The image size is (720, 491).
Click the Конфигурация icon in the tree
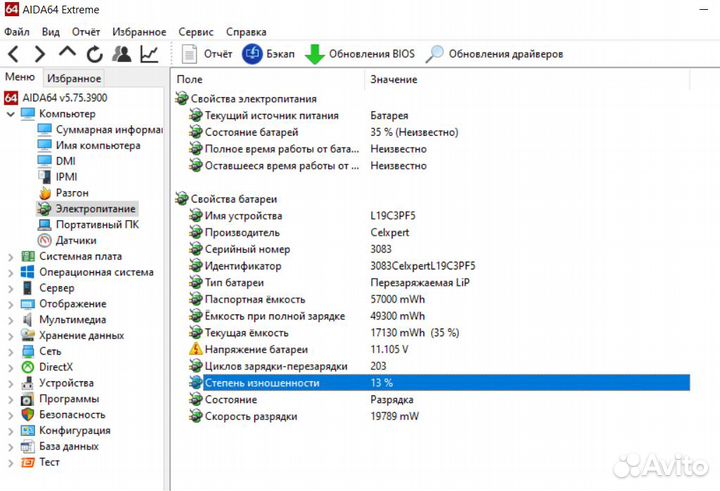click(x=28, y=430)
